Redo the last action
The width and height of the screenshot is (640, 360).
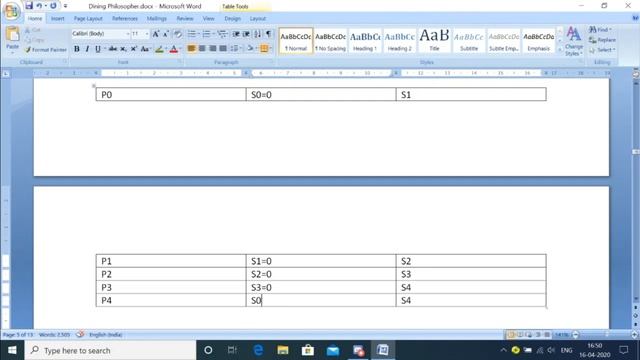click(x=53, y=6)
